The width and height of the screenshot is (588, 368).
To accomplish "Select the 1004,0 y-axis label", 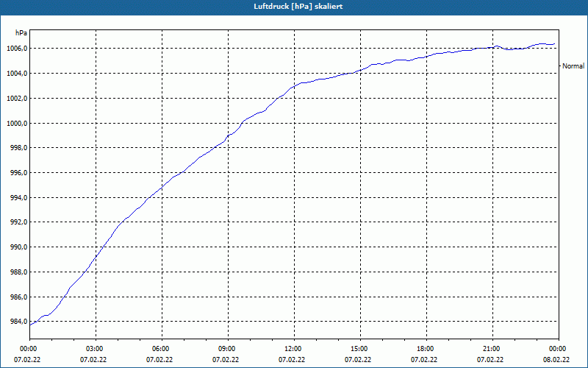I will pyautogui.click(x=17, y=73).
